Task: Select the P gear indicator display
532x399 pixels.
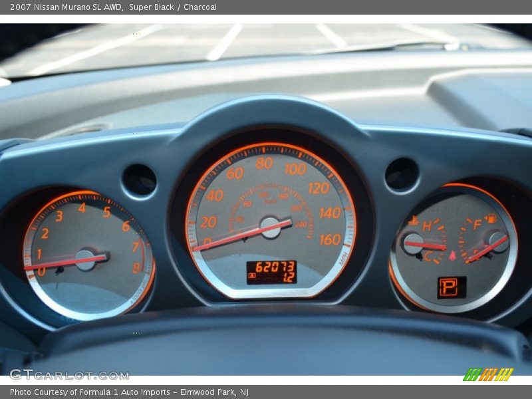Action: pyautogui.click(x=452, y=287)
